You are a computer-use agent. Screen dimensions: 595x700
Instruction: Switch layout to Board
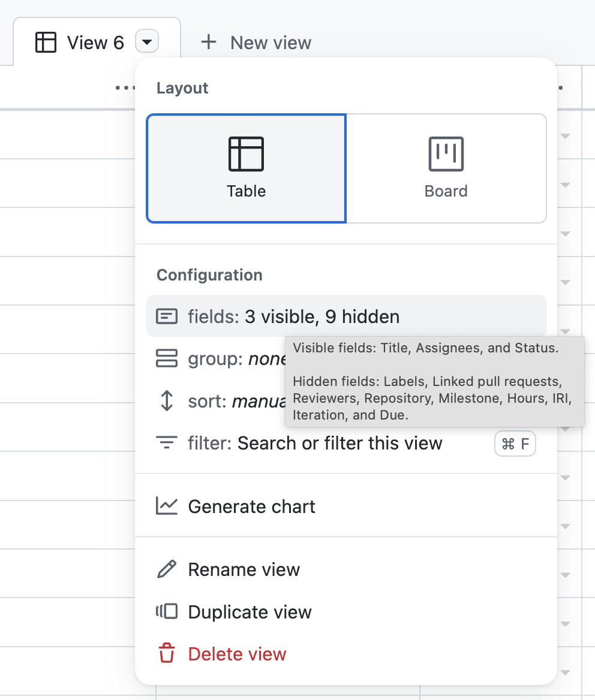(x=446, y=168)
